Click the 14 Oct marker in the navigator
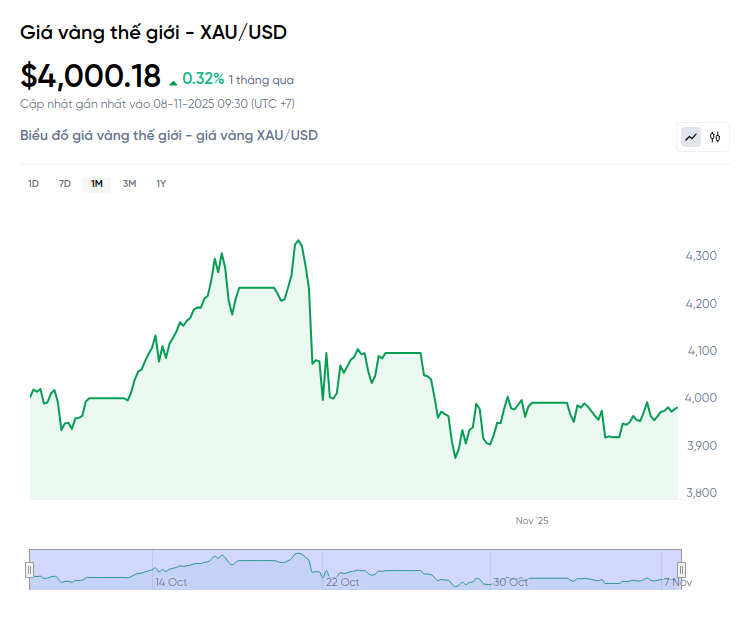 (171, 582)
